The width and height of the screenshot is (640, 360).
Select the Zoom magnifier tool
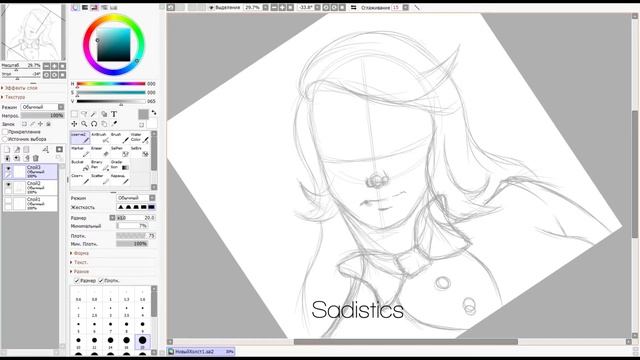84,124
